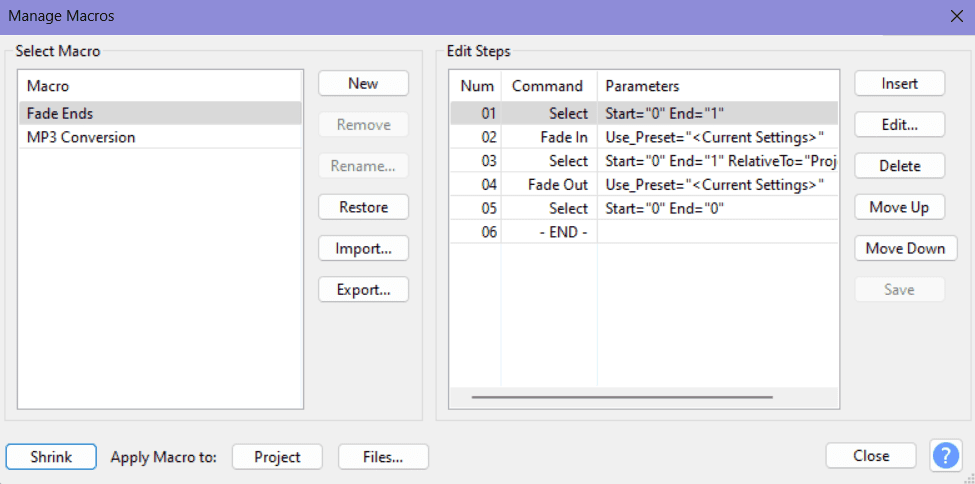Apply macro to Project
Screen dimensions: 975x484
[x=277, y=457]
